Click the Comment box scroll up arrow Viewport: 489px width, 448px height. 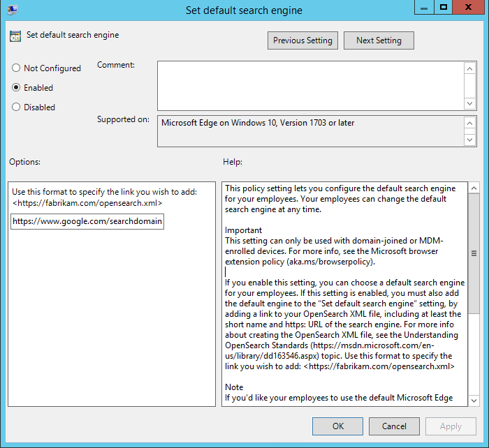coord(470,68)
